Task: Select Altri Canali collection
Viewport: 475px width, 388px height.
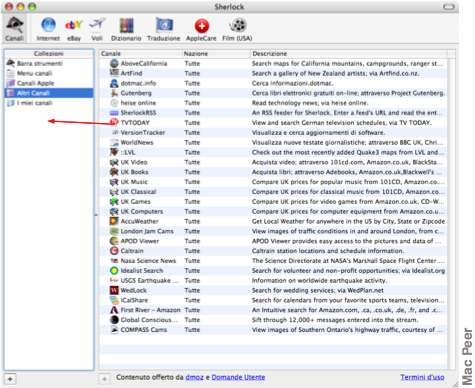Action: click(49, 93)
